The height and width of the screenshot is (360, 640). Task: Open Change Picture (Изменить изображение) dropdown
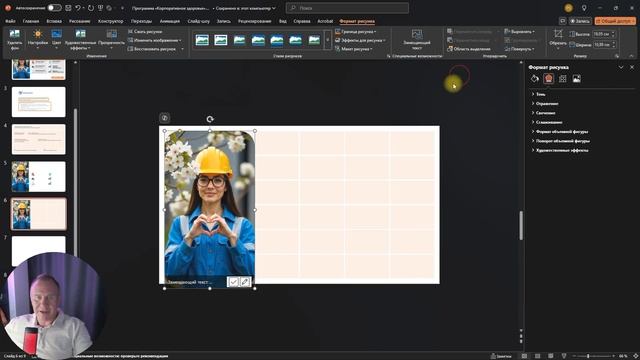tap(155, 40)
